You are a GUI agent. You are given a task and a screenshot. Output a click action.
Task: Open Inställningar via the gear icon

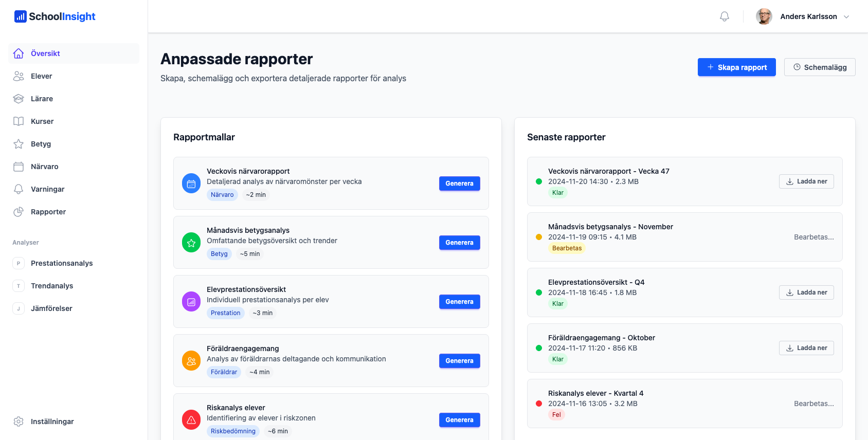(x=19, y=421)
